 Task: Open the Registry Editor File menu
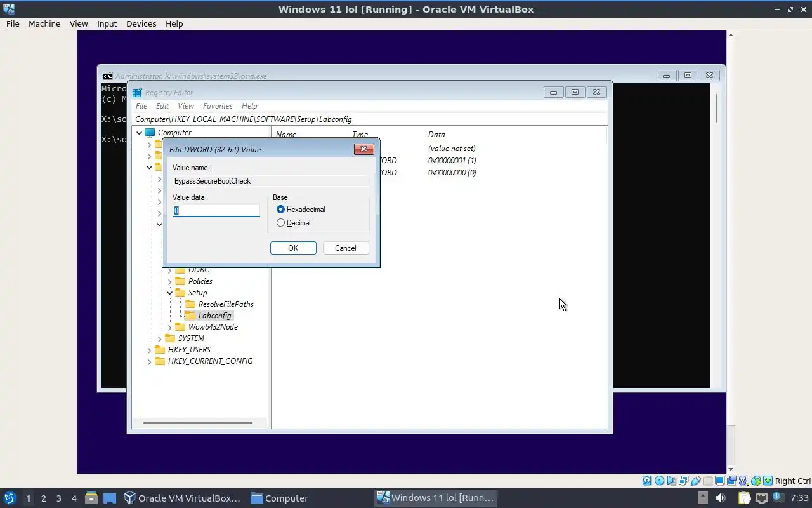141,106
